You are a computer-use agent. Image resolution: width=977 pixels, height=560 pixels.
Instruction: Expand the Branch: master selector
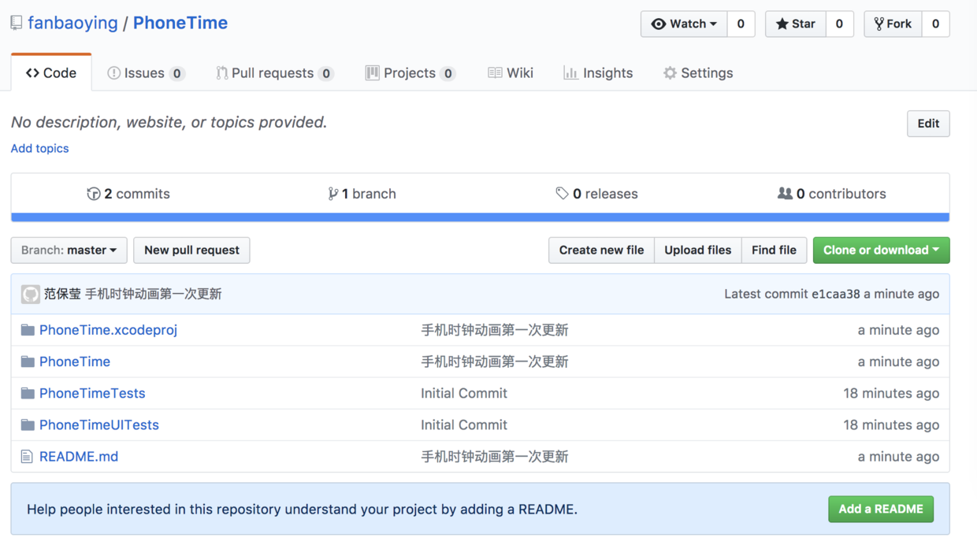click(x=69, y=250)
